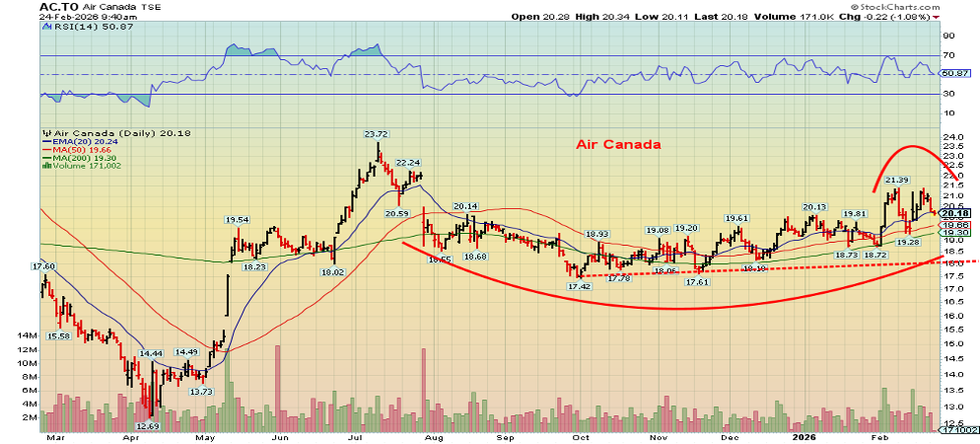Viewport: 980px width, 444px height.
Task: Click the 22.24 price label near July
Action: tap(408, 163)
